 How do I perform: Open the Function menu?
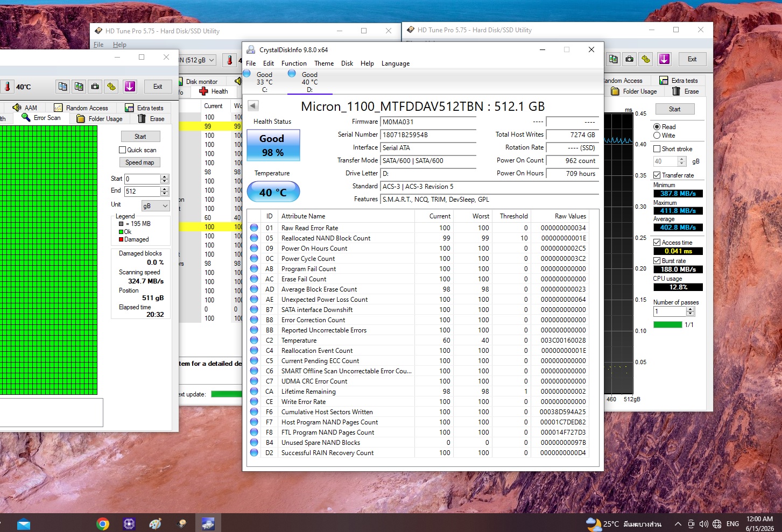pos(294,63)
